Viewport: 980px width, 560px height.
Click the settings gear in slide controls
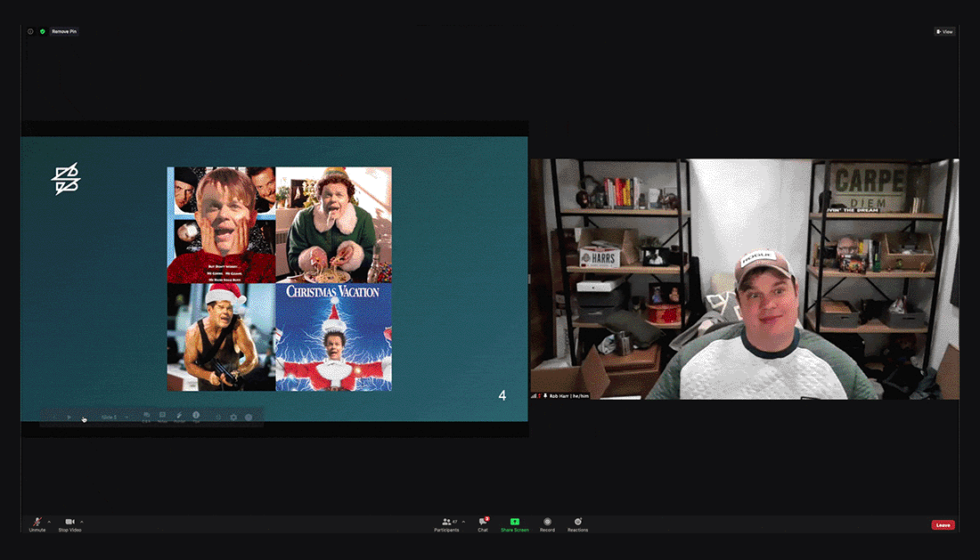(233, 417)
